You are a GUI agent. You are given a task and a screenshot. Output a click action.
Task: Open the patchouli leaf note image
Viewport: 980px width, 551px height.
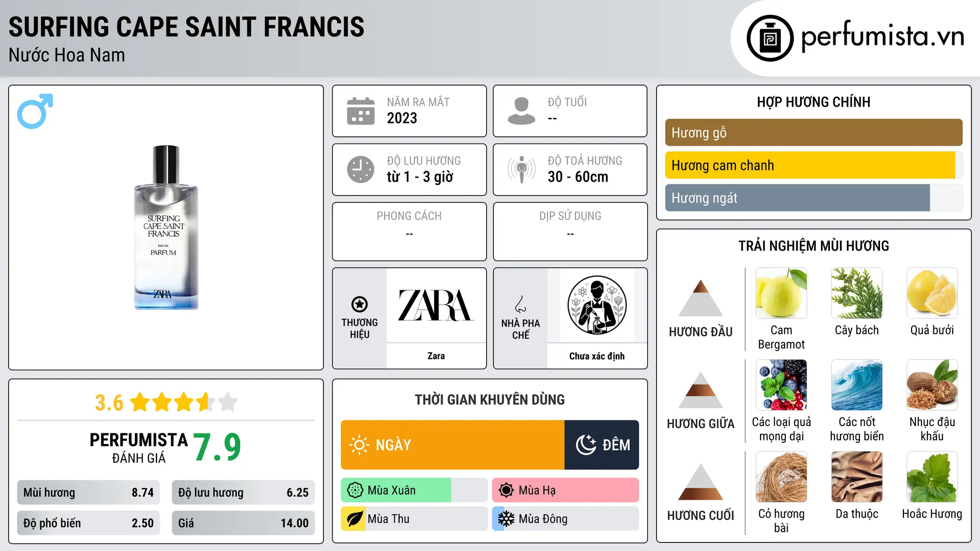point(932,477)
